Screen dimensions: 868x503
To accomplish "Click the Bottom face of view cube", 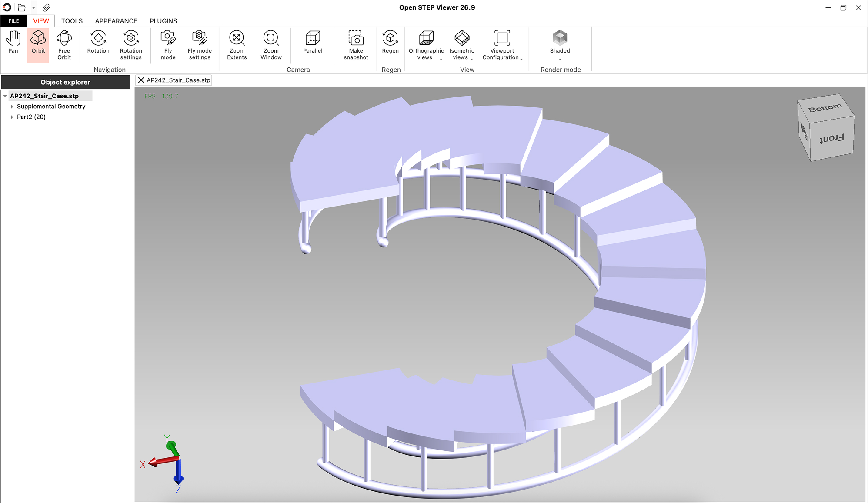I will [825, 108].
